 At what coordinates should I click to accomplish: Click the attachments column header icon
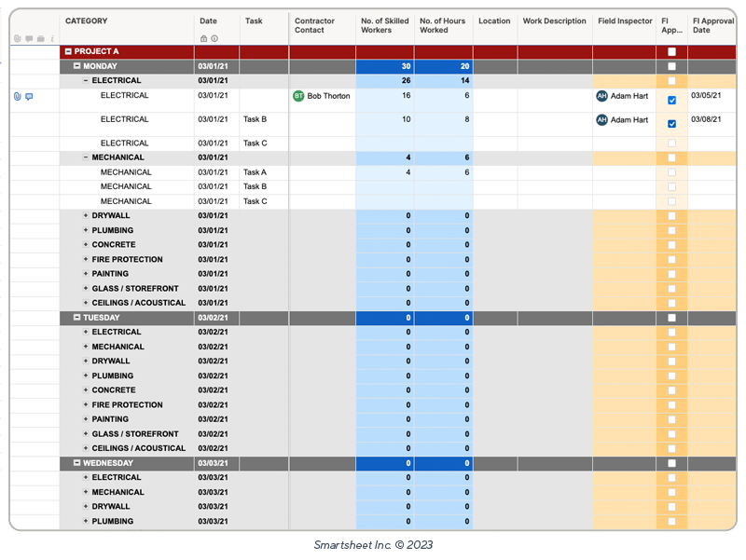coord(18,38)
